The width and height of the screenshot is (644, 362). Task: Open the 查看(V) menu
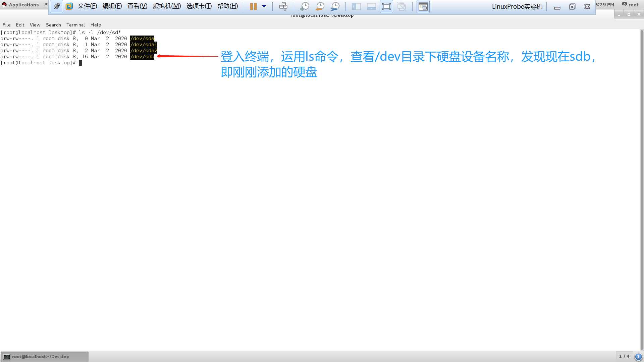[x=138, y=6]
